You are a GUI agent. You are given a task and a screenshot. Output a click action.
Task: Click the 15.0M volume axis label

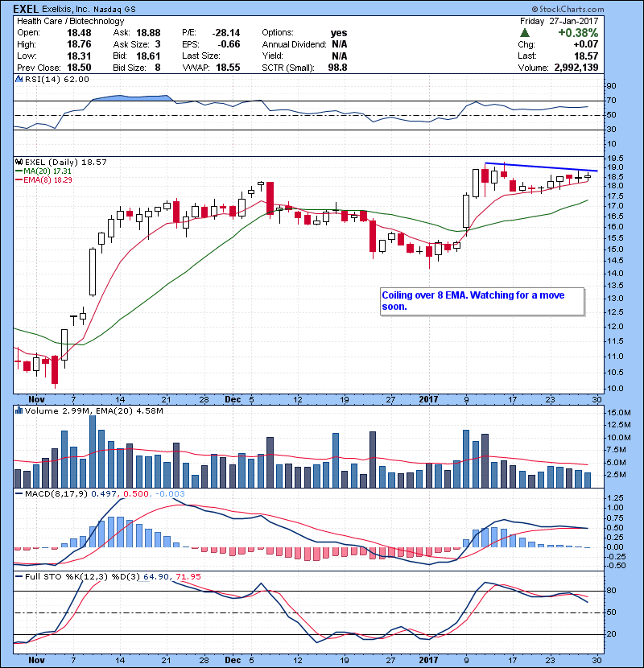(x=619, y=412)
